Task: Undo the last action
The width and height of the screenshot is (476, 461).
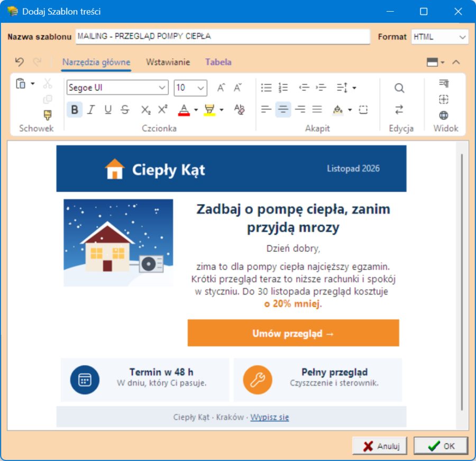Action: coord(20,62)
